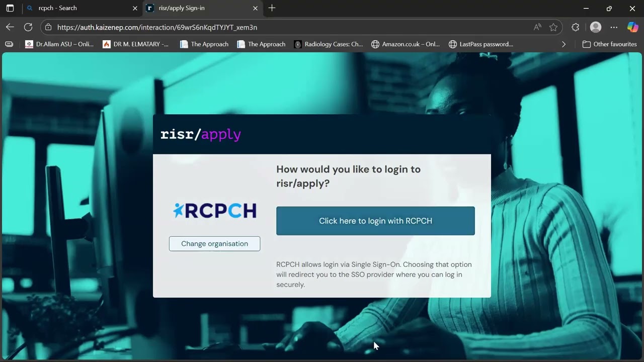The image size is (644, 362).
Task: Add this page to favourites star
Action: click(x=553, y=27)
